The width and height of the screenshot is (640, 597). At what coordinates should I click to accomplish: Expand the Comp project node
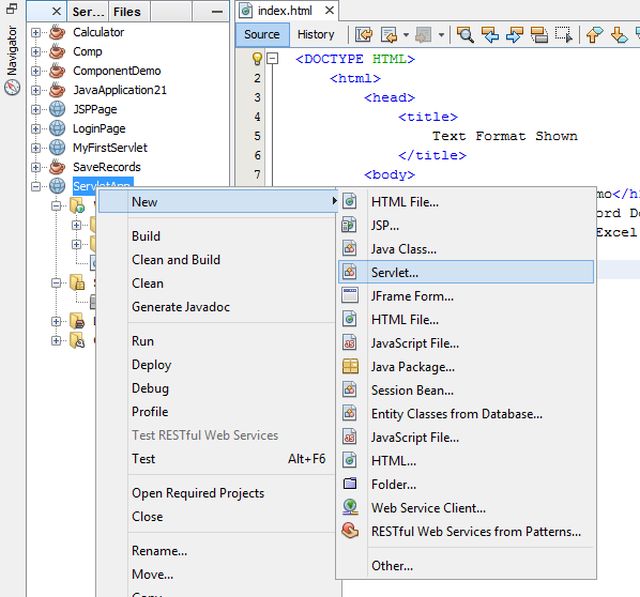[x=36, y=51]
